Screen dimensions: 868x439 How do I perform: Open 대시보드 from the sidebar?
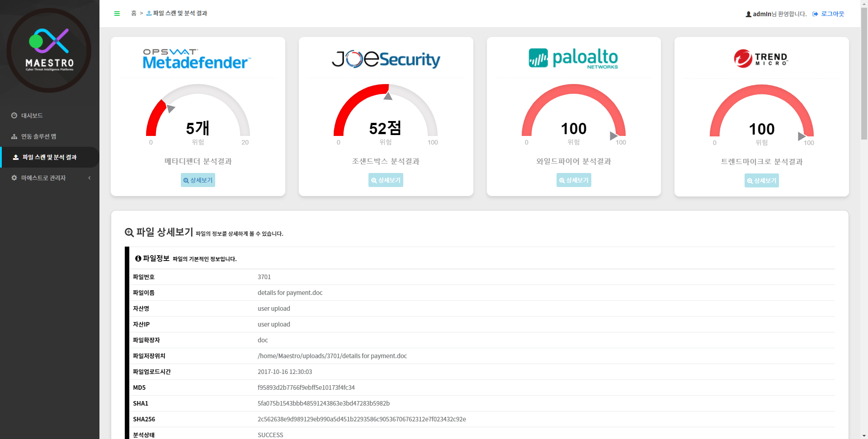(x=32, y=116)
